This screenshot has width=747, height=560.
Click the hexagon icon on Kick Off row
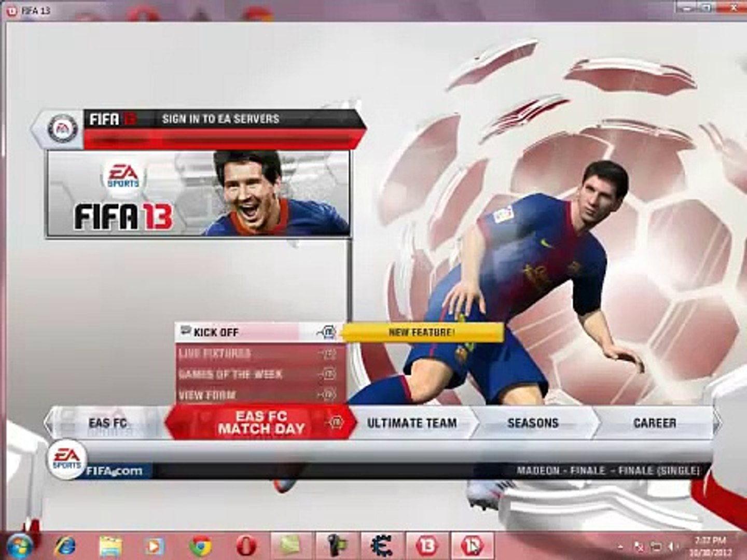click(x=328, y=332)
